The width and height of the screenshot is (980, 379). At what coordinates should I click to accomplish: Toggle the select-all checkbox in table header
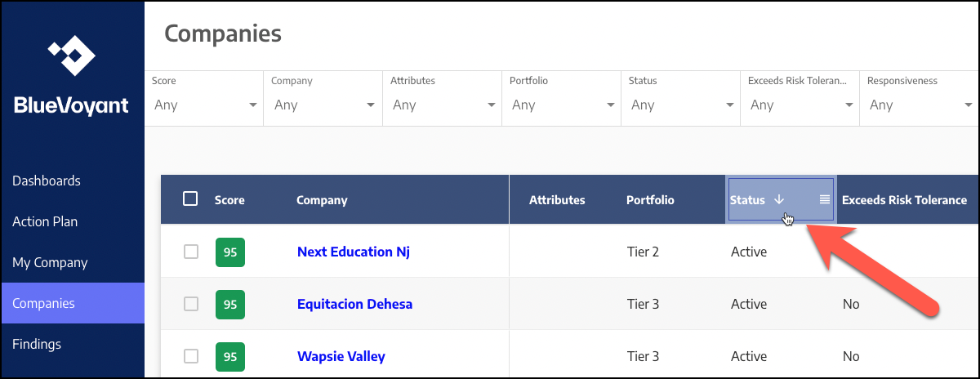[x=190, y=198]
